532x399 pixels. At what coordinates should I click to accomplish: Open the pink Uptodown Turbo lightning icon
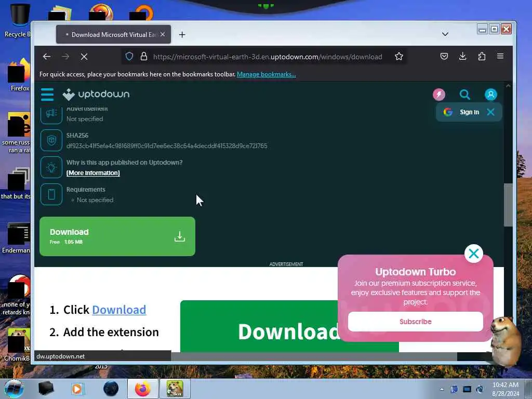coord(438,95)
